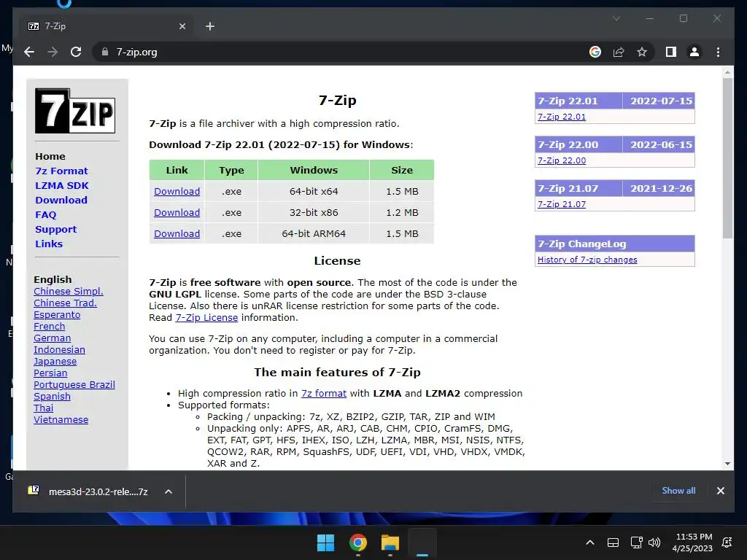Click the page vertical scrollbar thumb

click(727, 158)
